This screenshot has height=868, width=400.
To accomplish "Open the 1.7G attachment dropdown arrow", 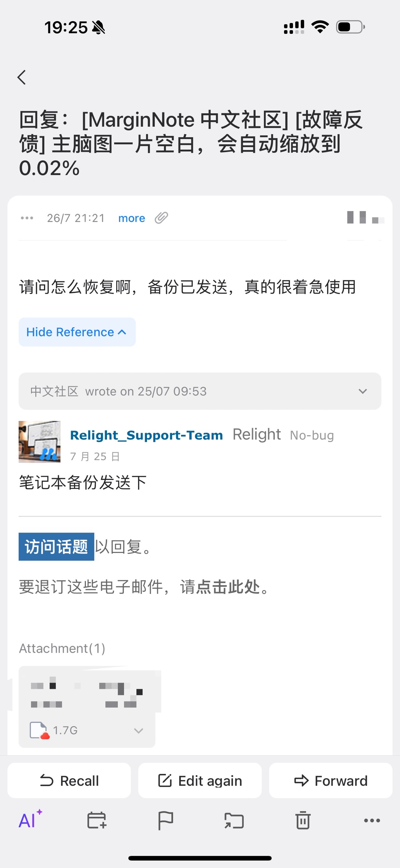I will point(139,731).
